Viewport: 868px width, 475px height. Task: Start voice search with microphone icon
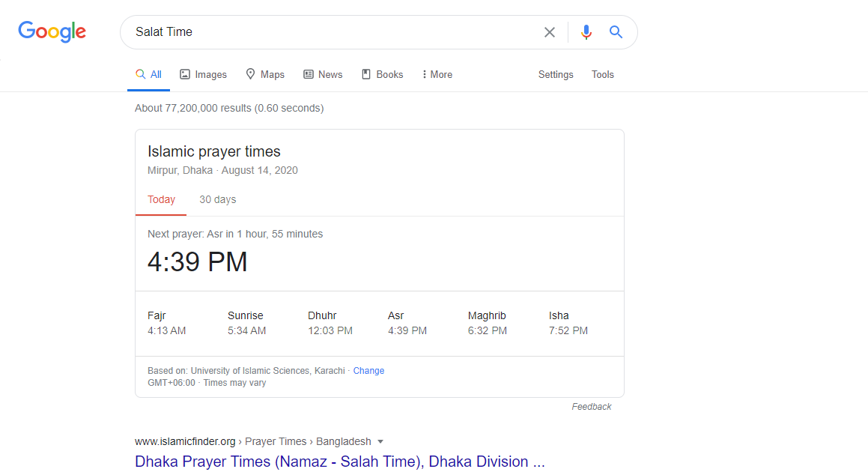586,32
